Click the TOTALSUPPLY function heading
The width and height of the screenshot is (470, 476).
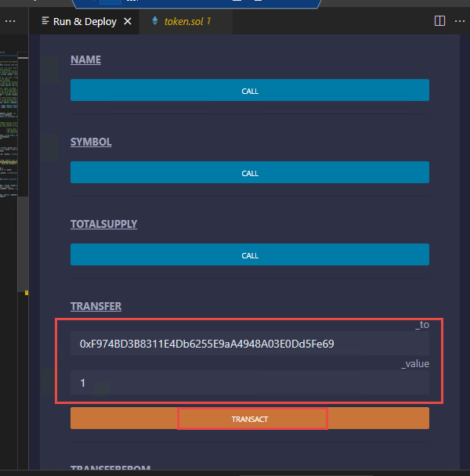[103, 225]
